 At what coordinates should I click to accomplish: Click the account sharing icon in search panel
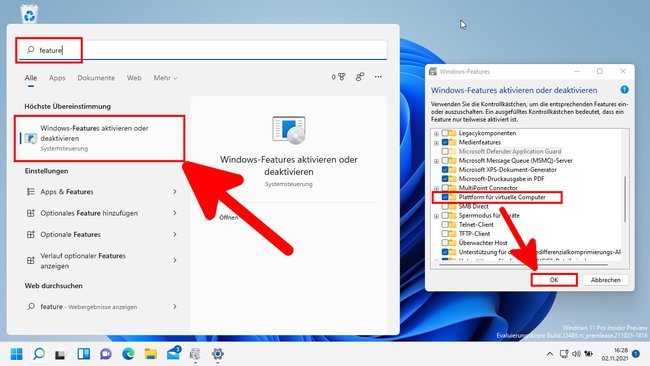pos(360,77)
